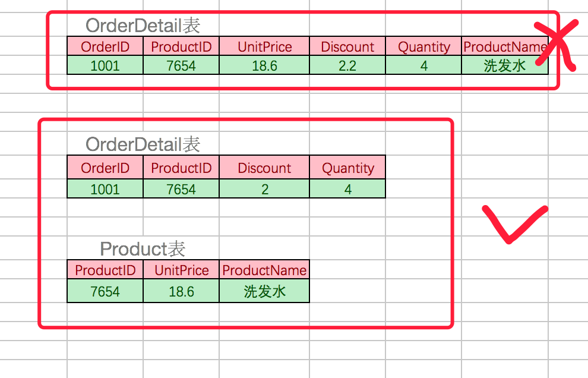588x378 pixels.
Task: Select the Quantity value 4 in second table
Action: tap(347, 188)
